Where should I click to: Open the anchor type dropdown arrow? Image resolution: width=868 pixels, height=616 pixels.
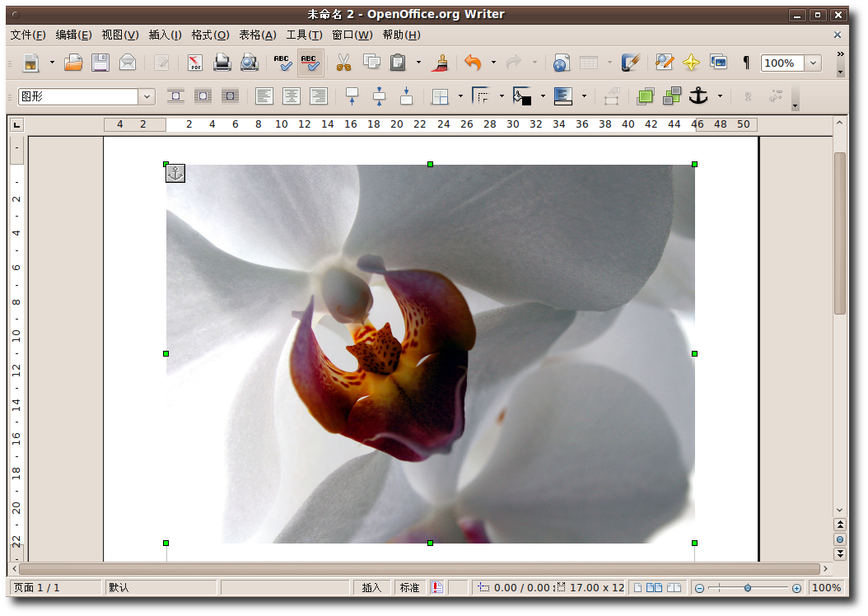tap(720, 96)
